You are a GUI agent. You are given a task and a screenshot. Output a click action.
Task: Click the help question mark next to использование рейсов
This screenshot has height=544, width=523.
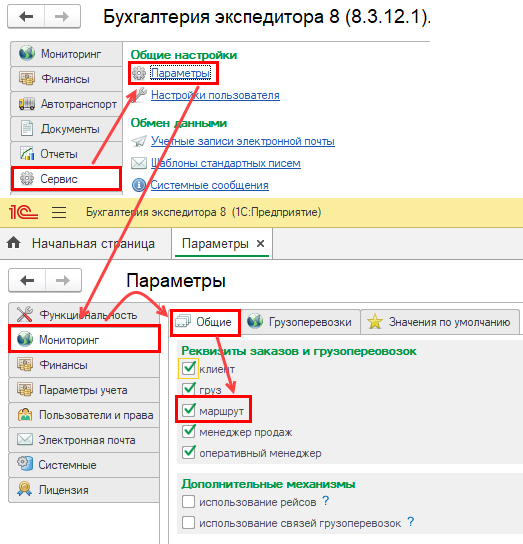[x=326, y=501]
